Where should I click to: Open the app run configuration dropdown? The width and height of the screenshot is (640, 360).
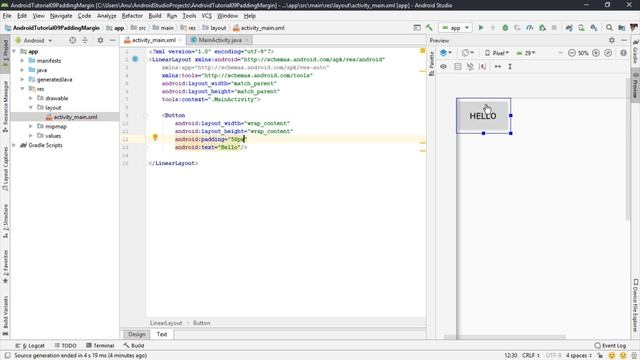(x=456, y=28)
